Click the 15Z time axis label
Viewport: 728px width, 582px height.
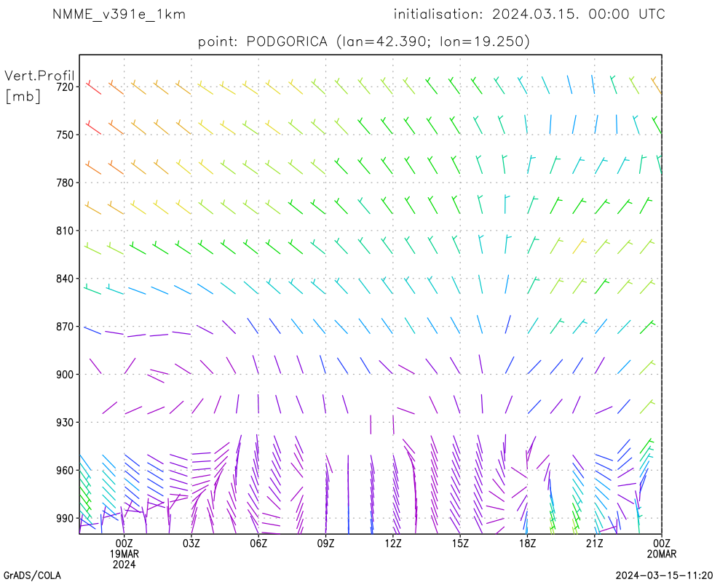coord(460,543)
